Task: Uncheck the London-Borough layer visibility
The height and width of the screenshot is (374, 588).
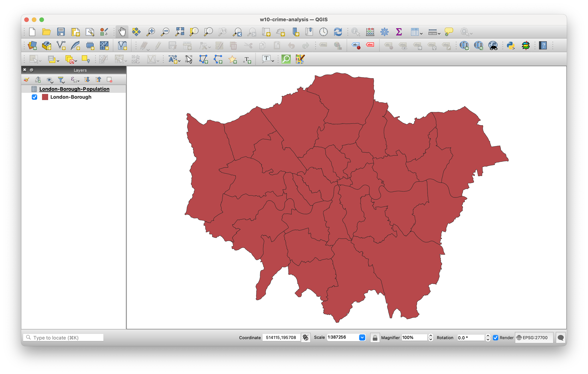Action: (x=34, y=97)
